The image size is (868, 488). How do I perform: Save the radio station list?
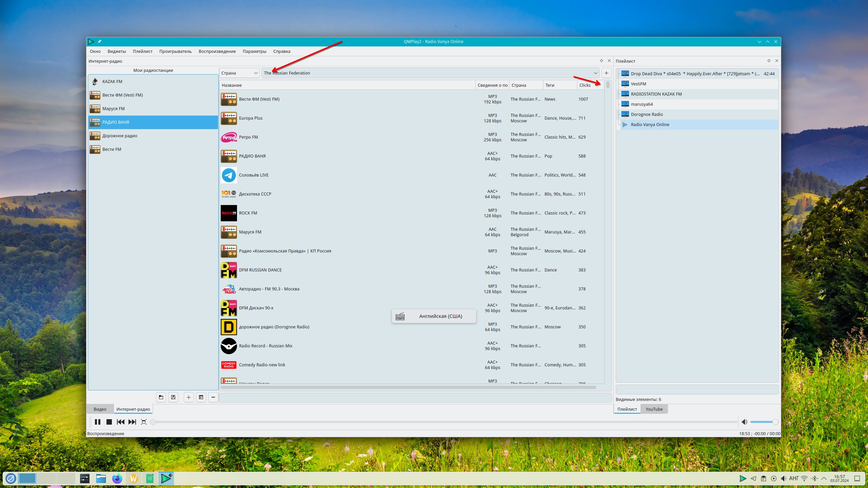tap(173, 397)
